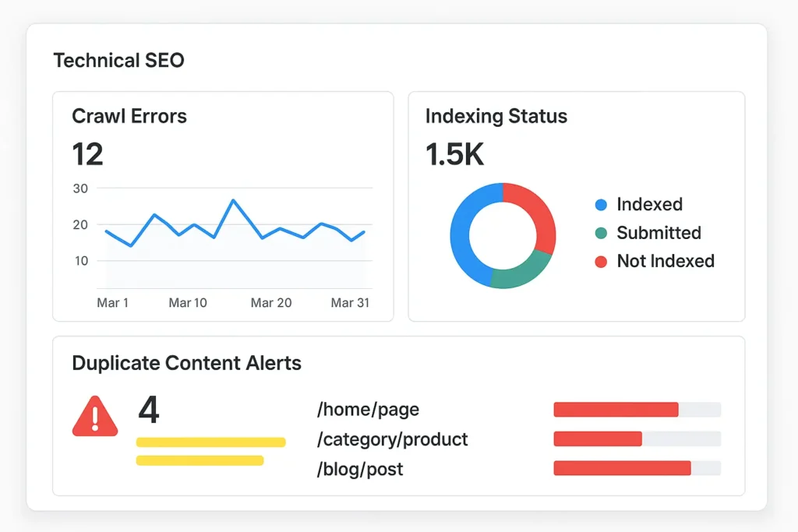Open the /category/product duplicate link
798x532 pixels.
coord(392,439)
